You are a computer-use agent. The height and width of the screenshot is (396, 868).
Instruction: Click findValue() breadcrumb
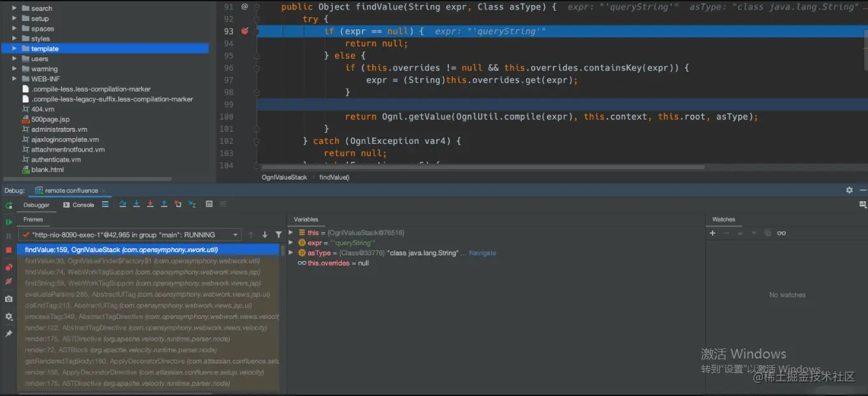334,177
